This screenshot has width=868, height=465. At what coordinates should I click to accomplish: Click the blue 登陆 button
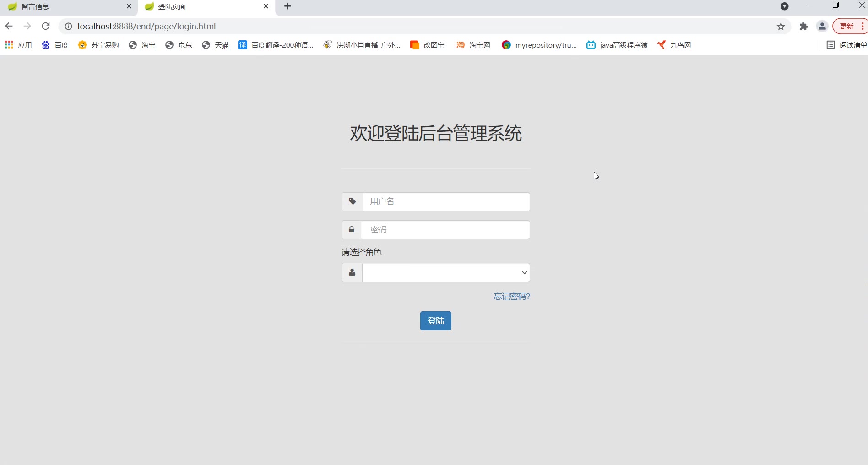tap(436, 321)
